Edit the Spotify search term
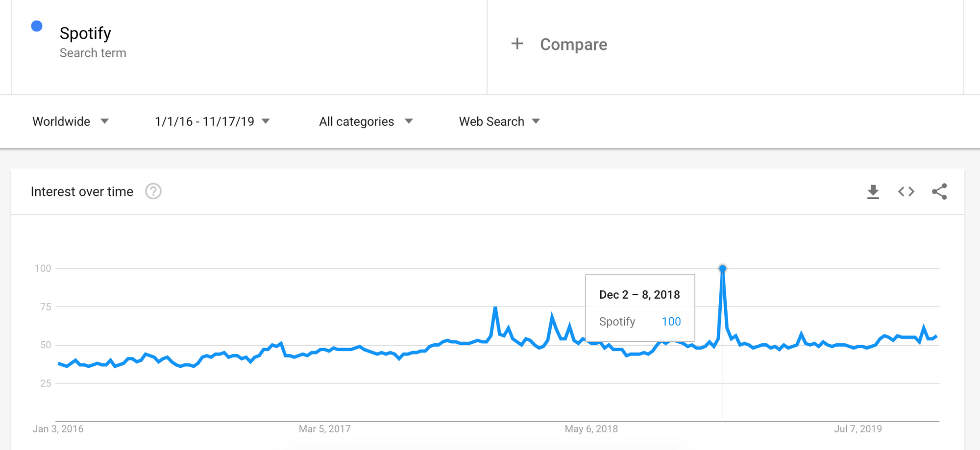 click(x=85, y=33)
